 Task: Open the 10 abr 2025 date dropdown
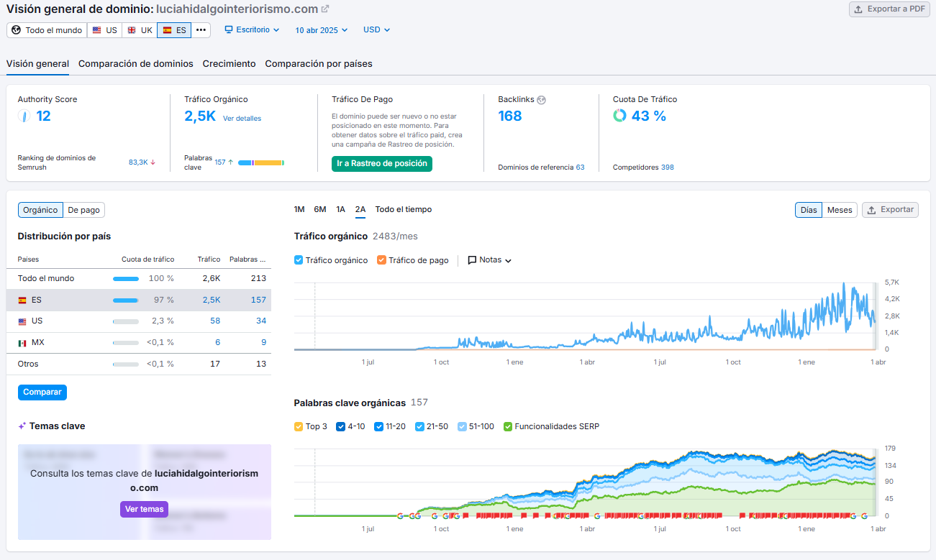(322, 30)
